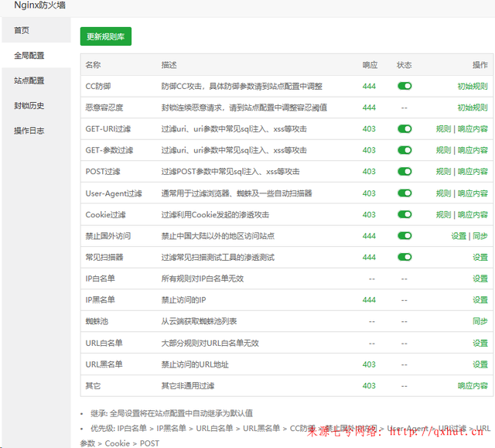The image size is (495, 448).
Task: Open 设置 for 常见扫描器
Action: pos(480,258)
